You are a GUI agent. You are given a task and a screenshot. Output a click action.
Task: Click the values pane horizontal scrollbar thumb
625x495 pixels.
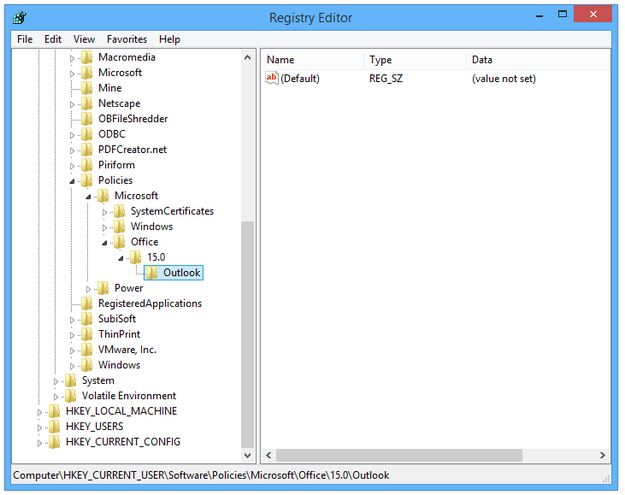click(399, 455)
